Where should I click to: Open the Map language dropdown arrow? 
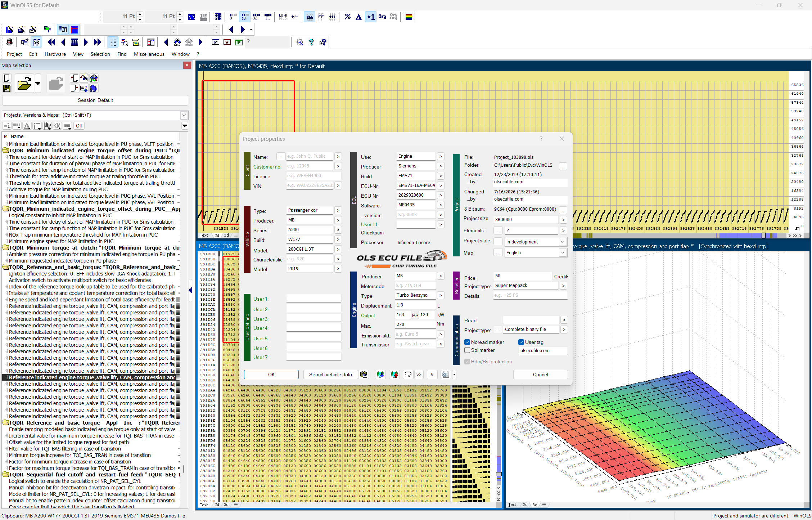point(563,253)
